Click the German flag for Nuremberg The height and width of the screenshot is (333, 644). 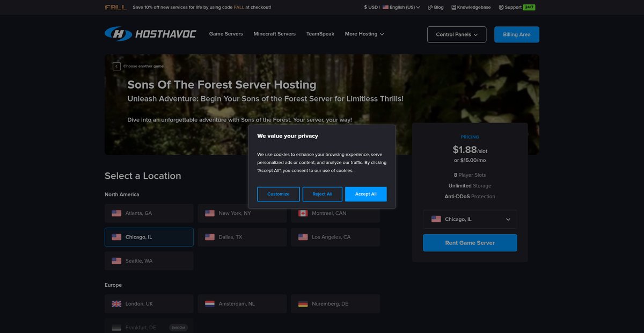click(x=303, y=304)
